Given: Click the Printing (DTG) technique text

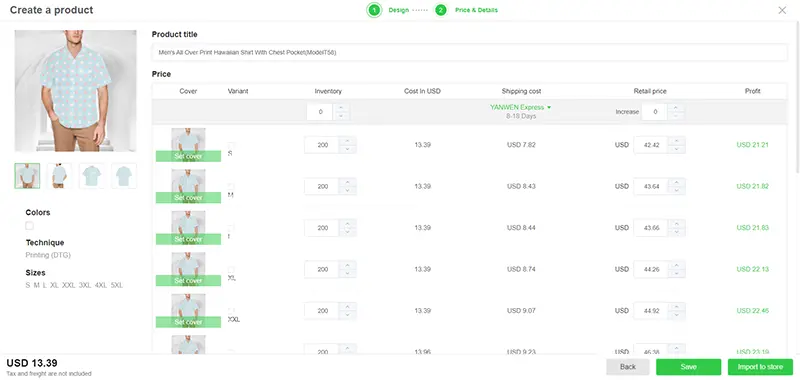Looking at the screenshot, I should point(48,255).
